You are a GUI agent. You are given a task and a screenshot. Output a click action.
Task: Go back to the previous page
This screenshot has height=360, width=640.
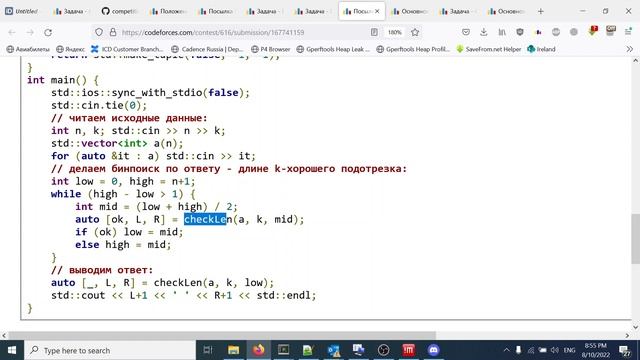click(12, 32)
